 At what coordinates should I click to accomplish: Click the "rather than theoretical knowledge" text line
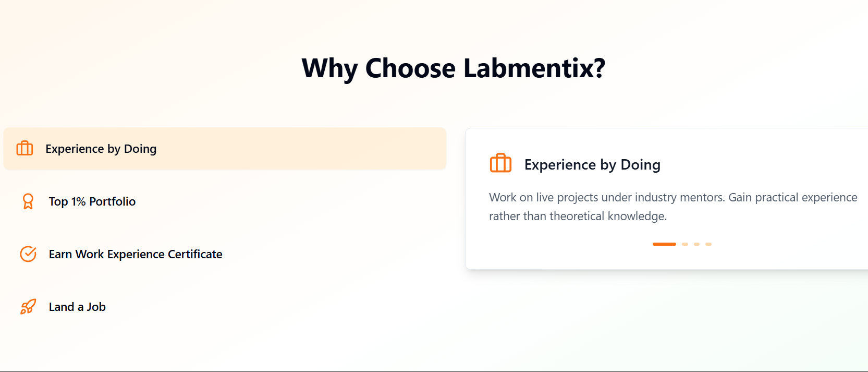coord(578,217)
